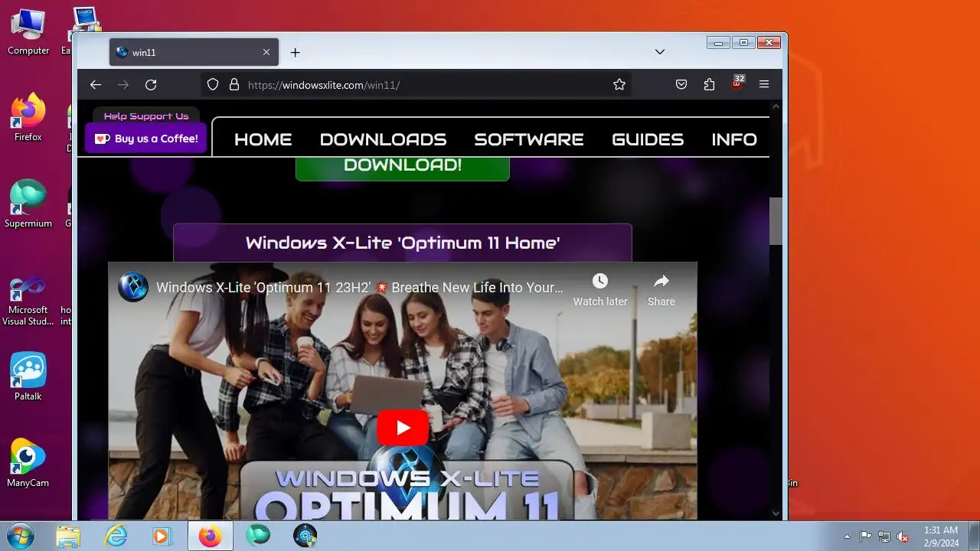Open the ManyCam desktop shortcut
The height and width of the screenshot is (551, 980).
28,463
